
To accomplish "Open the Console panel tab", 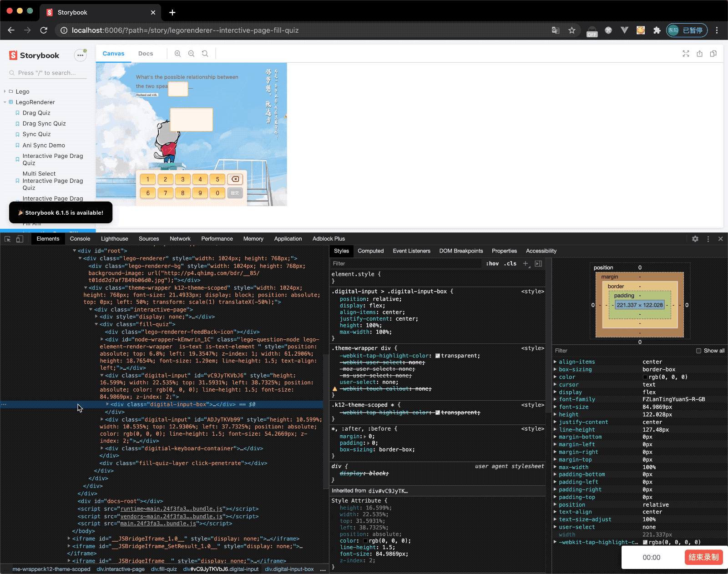I will pos(80,239).
